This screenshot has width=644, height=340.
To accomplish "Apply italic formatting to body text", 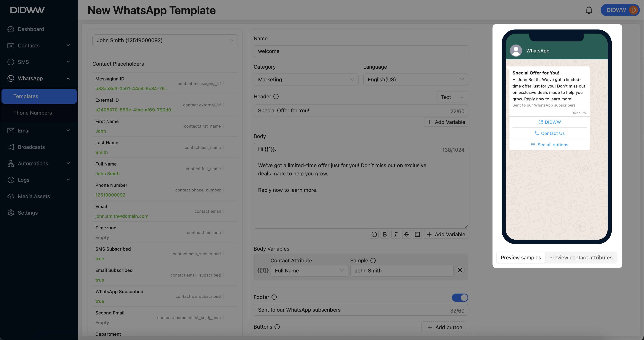I will coord(395,234).
